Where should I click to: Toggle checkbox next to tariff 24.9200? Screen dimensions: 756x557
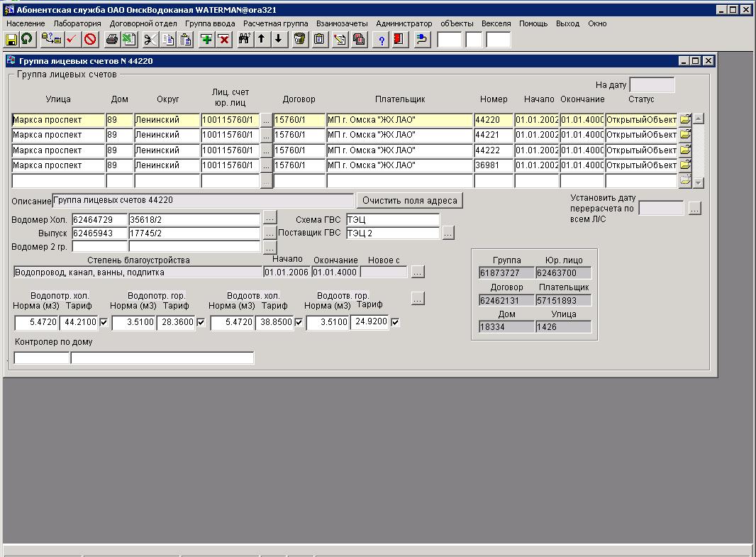[x=395, y=323]
